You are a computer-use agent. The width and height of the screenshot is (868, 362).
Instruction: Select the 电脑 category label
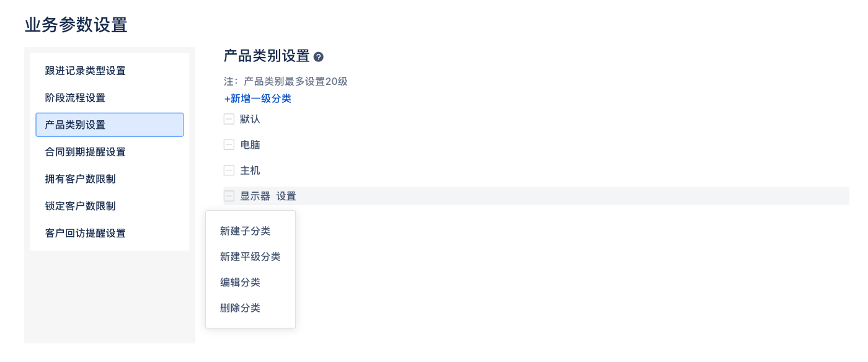[x=250, y=144]
